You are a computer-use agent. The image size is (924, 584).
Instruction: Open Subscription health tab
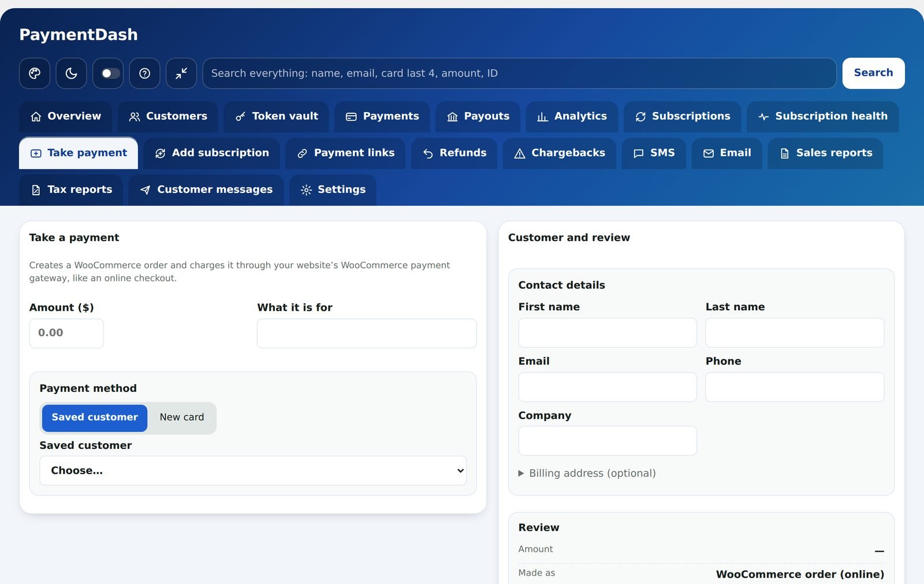pyautogui.click(x=823, y=117)
